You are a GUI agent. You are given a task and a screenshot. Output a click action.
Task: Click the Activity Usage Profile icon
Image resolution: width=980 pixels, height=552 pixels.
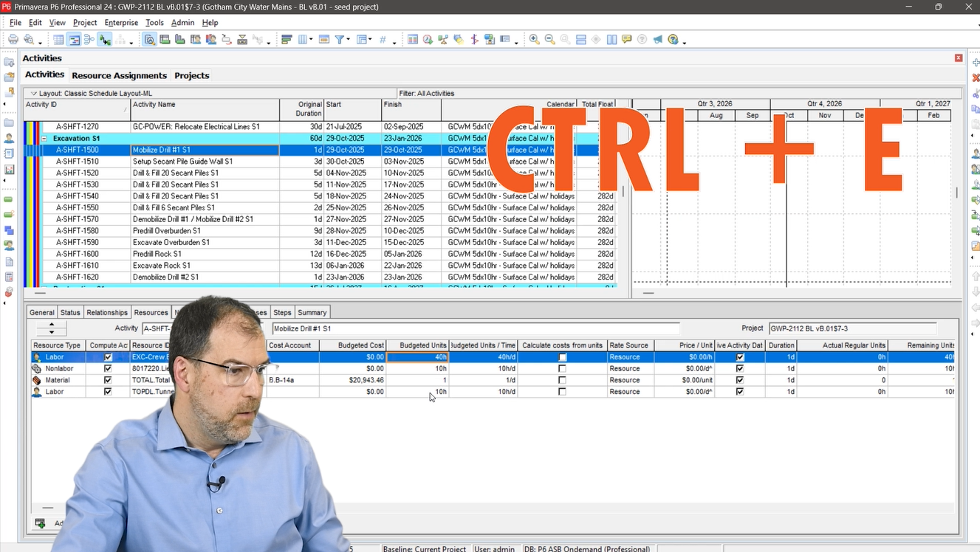[179, 40]
